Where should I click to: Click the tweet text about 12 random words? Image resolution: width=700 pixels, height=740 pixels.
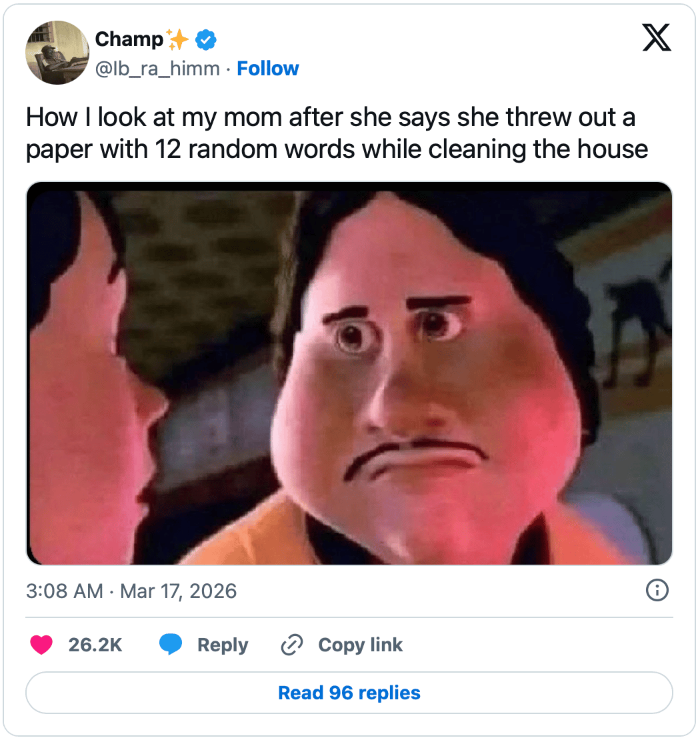[337, 133]
